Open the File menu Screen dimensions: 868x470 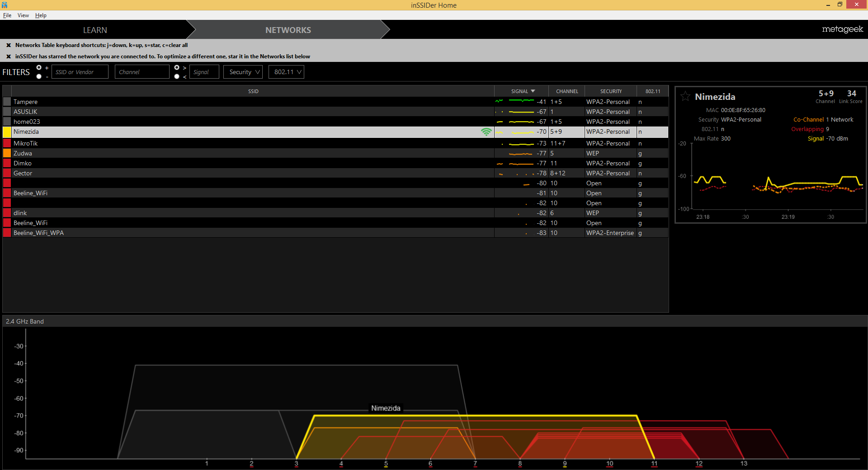pyautogui.click(x=7, y=15)
